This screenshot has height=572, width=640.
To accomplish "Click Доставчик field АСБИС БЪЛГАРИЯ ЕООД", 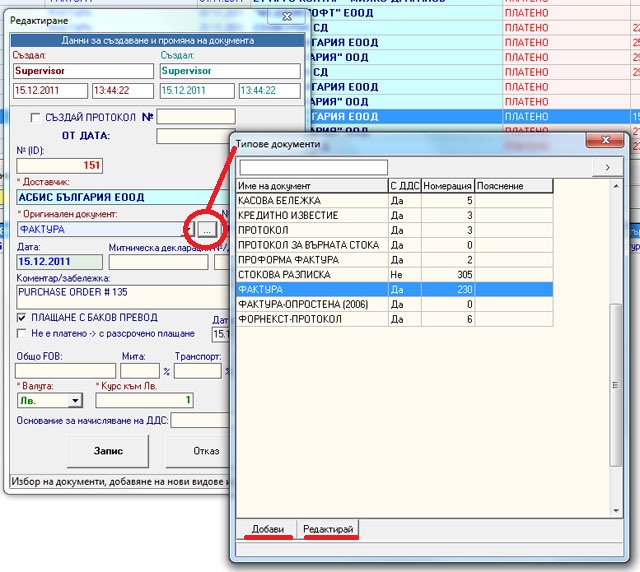I will 124,198.
